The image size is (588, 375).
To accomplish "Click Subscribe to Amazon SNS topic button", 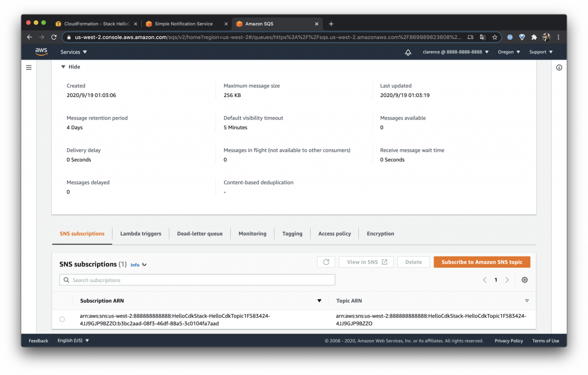I will click(x=482, y=262).
